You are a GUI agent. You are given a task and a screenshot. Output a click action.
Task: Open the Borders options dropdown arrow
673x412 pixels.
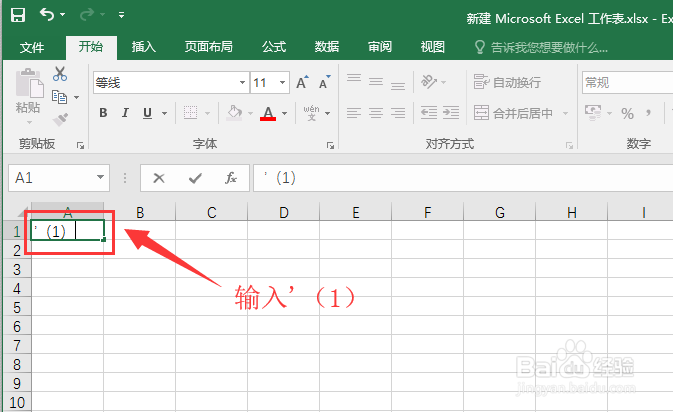coord(208,113)
